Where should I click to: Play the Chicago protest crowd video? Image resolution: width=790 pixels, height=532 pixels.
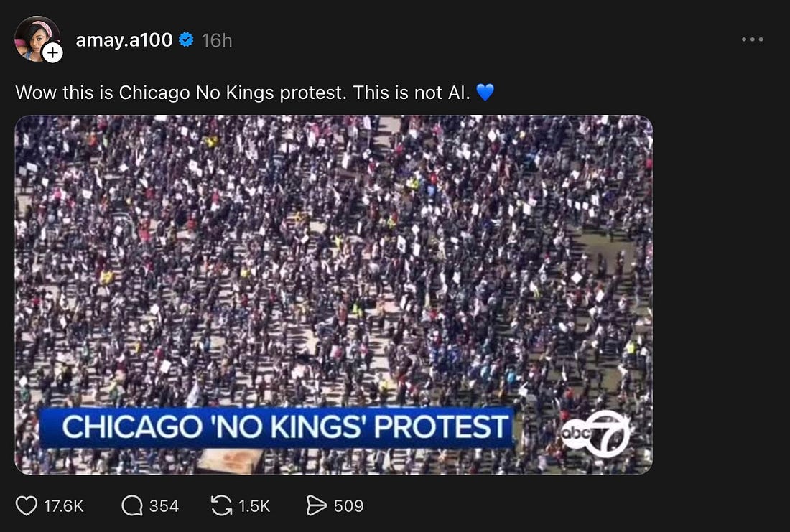(x=333, y=273)
